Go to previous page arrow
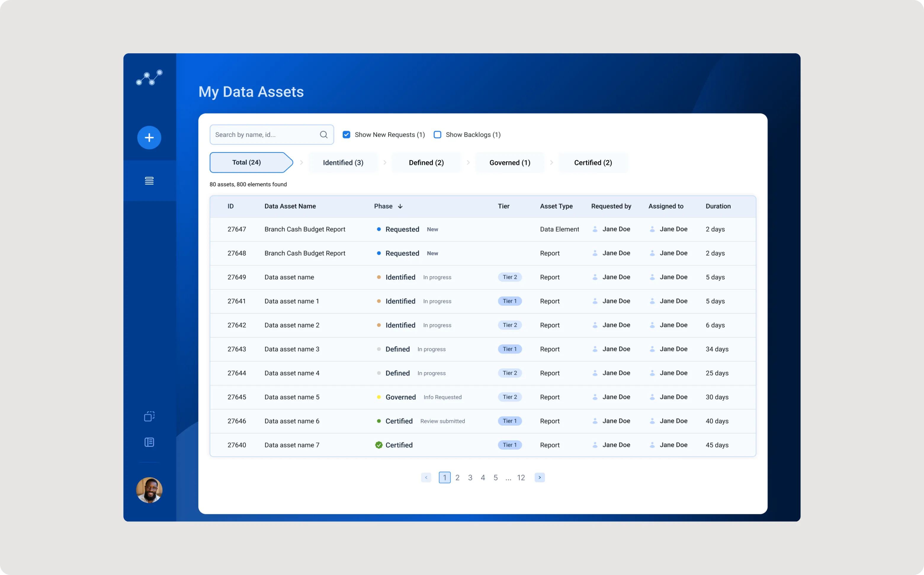This screenshot has height=575, width=924. coord(426,477)
